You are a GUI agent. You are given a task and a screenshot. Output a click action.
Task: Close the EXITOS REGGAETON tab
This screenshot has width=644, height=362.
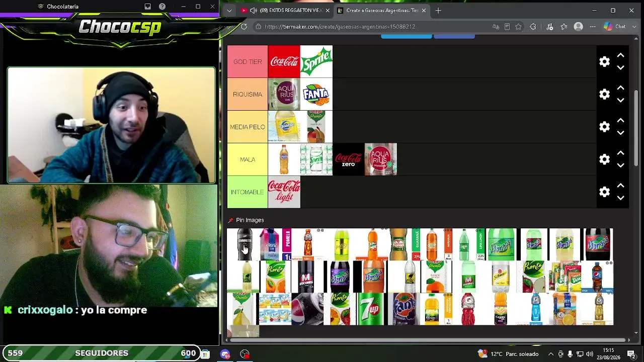click(328, 11)
